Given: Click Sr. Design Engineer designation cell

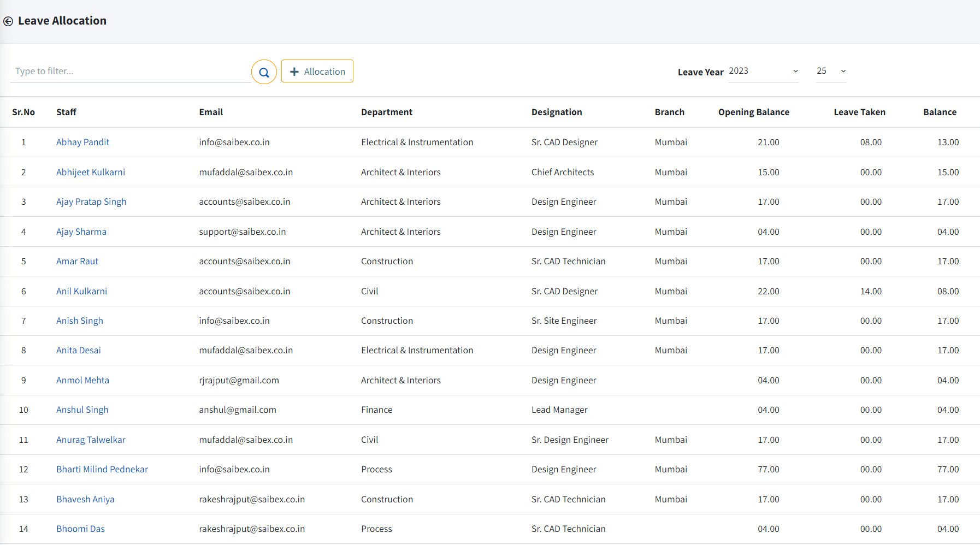Looking at the screenshot, I should (x=570, y=440).
